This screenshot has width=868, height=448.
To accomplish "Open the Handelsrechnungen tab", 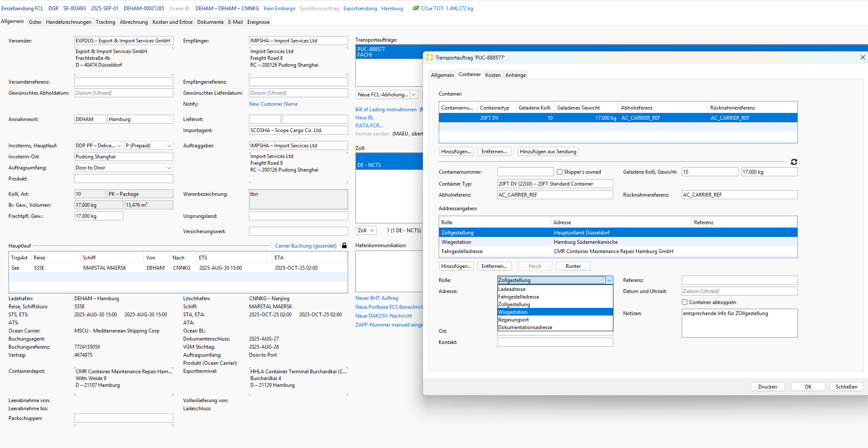I will pos(68,22).
